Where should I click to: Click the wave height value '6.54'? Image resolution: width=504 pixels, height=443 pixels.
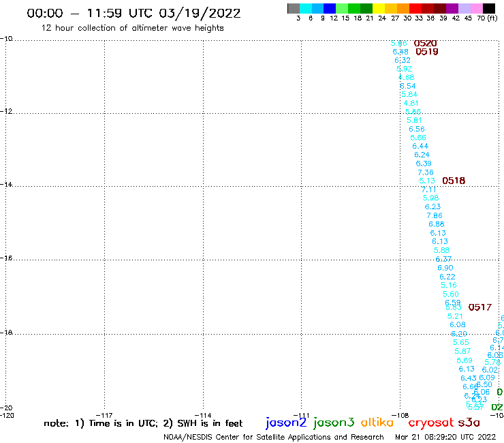[x=407, y=87]
